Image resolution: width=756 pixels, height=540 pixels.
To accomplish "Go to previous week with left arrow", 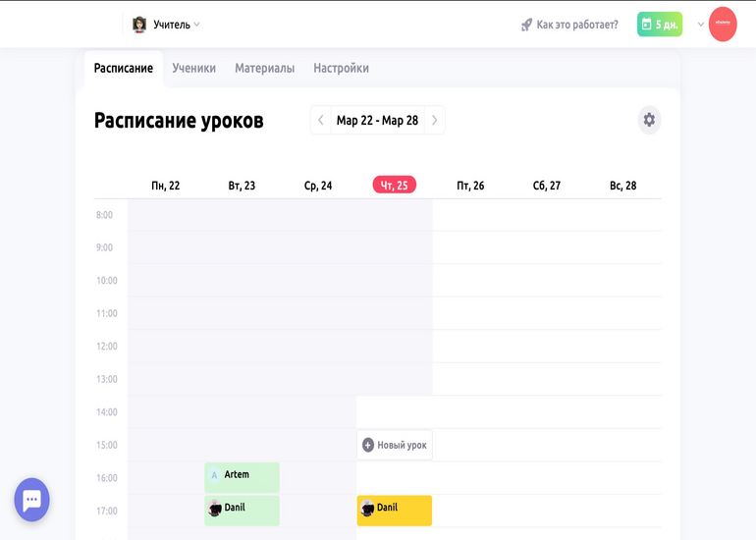I will point(321,121).
